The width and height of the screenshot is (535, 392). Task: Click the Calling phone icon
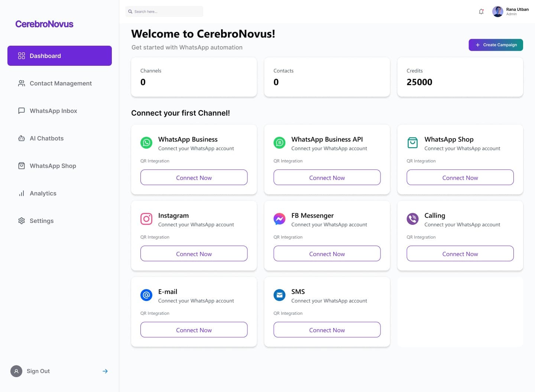point(412,219)
